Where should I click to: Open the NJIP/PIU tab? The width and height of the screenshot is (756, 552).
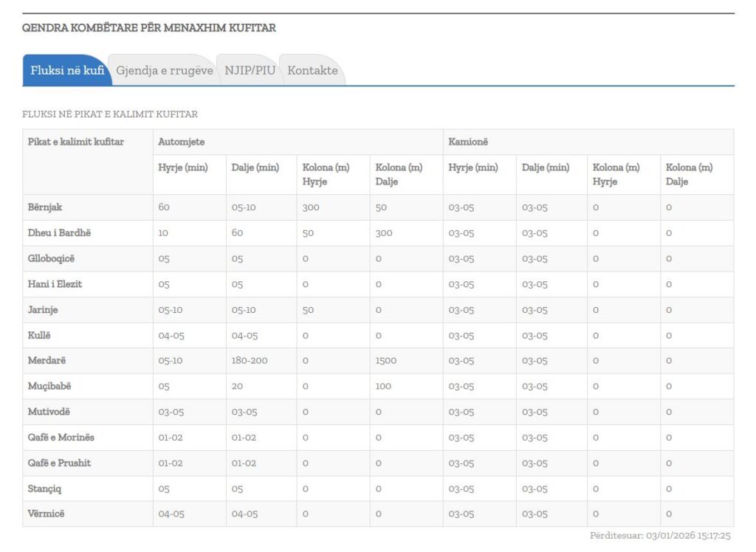(250, 71)
